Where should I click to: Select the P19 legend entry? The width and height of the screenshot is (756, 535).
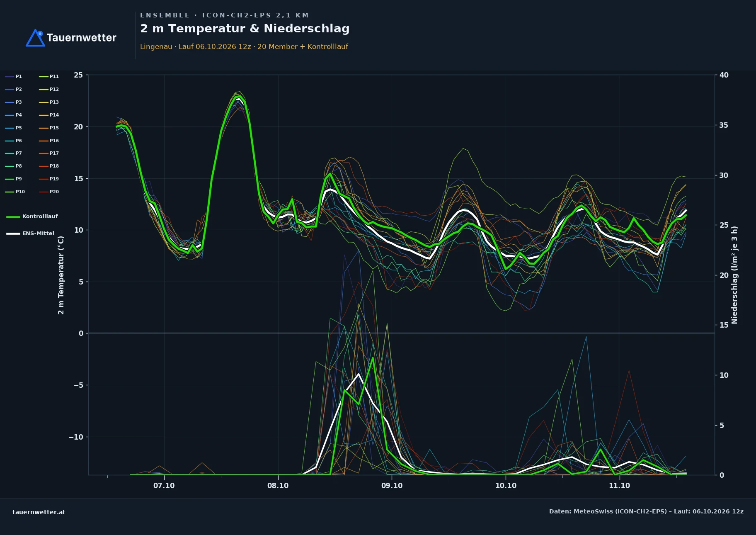click(49, 179)
